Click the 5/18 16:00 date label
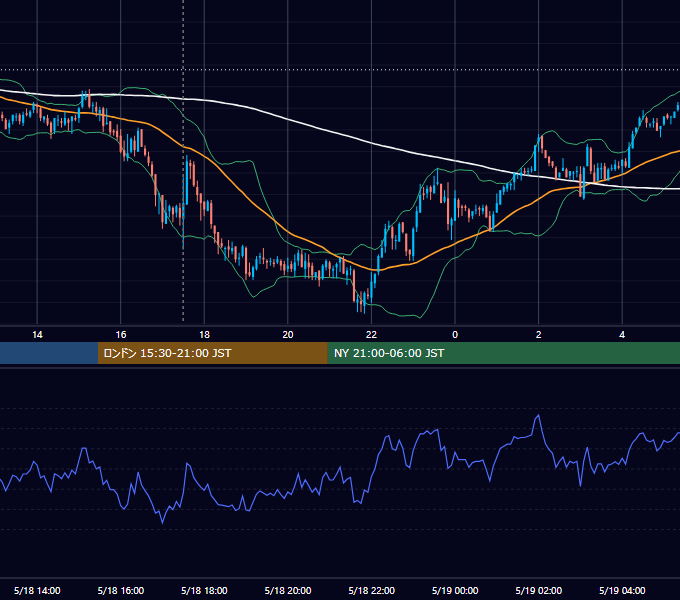Image resolution: width=680 pixels, height=600 pixels. point(121,590)
